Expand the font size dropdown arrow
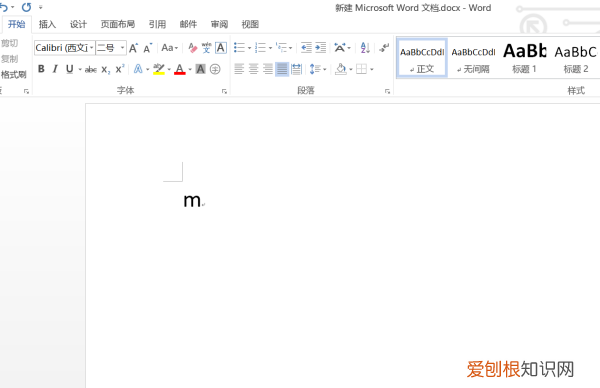 click(x=122, y=48)
